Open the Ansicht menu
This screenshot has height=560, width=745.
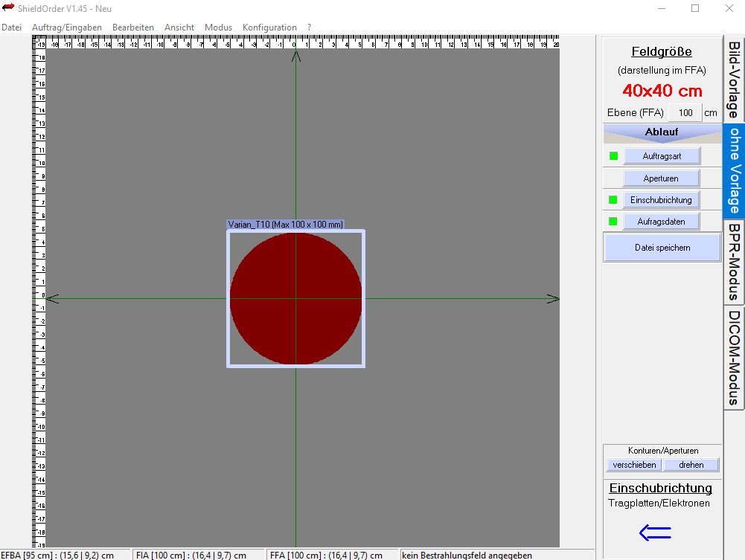179,28
